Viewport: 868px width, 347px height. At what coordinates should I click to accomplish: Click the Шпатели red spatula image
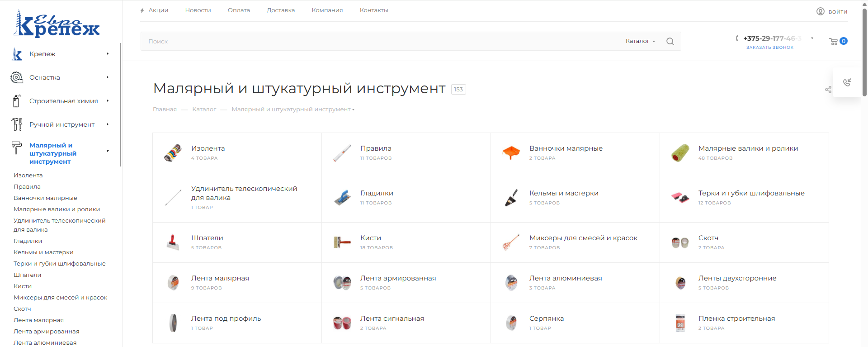point(173,242)
